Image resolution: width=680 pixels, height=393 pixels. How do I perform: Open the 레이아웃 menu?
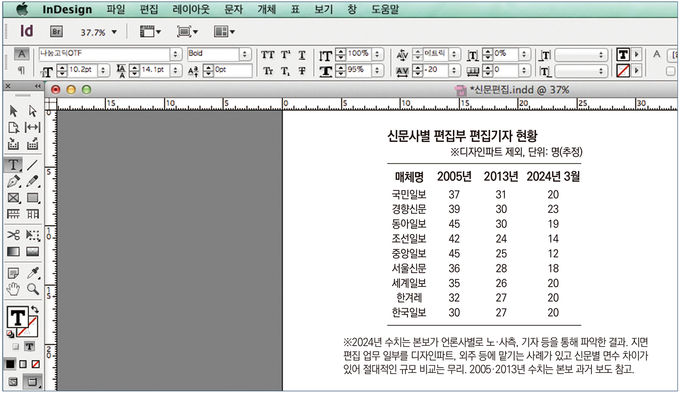(191, 9)
